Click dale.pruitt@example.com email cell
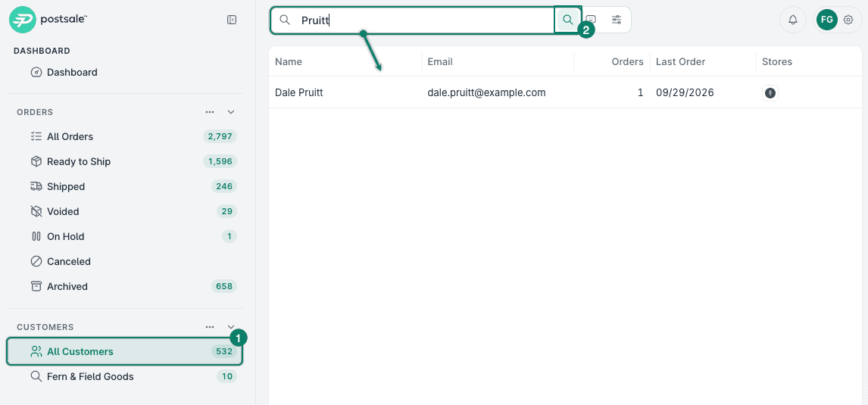The width and height of the screenshot is (868, 405). (x=486, y=93)
